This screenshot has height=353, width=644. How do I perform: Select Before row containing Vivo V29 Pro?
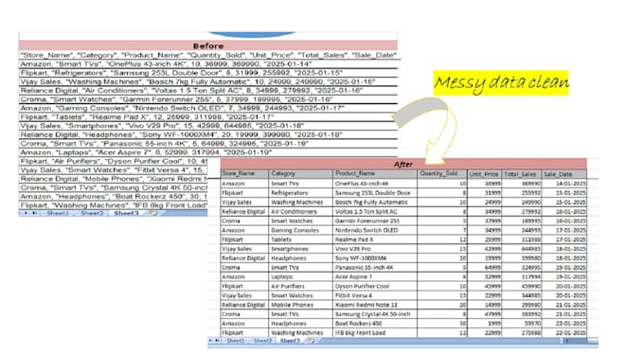pos(208,126)
